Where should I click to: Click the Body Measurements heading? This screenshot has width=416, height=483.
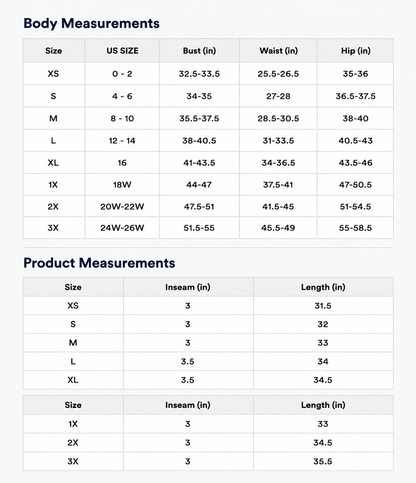[x=91, y=23]
